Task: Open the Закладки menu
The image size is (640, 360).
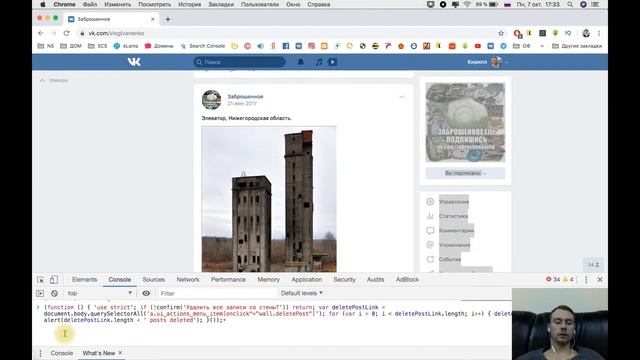Action: [221, 4]
